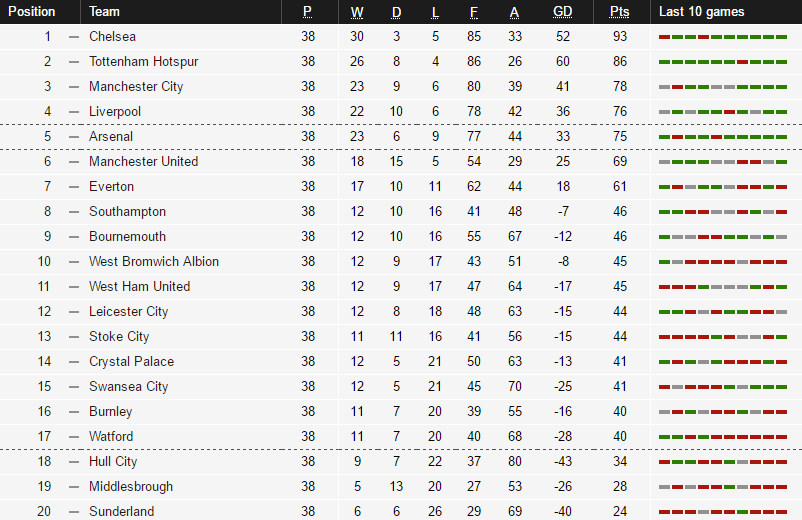Click the movement indicator beside Leicester City
This screenshot has width=802, height=520.
point(74,312)
